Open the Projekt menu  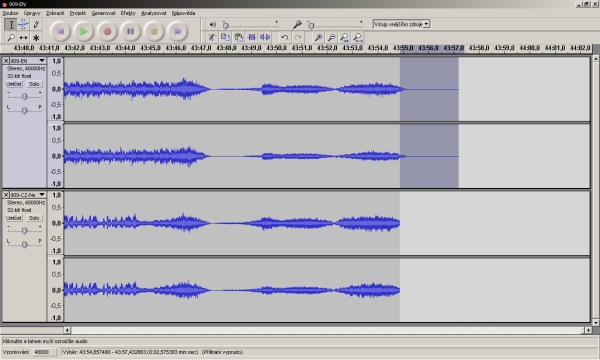click(x=78, y=13)
